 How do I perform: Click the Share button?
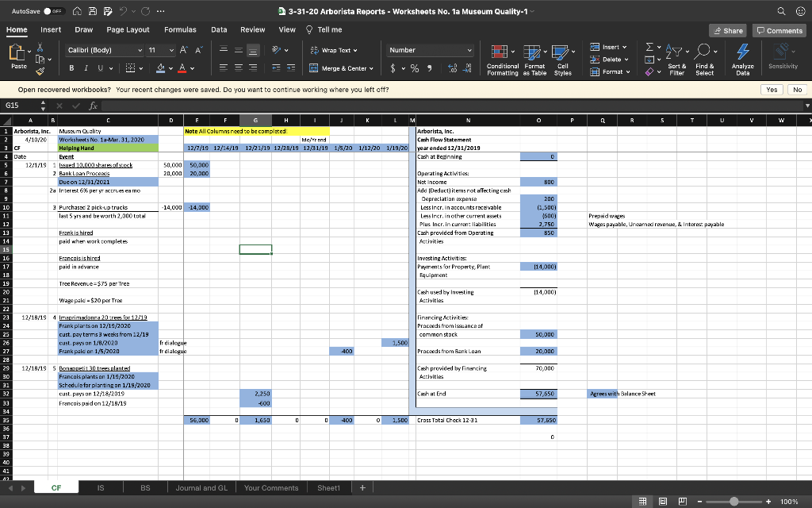coord(728,29)
